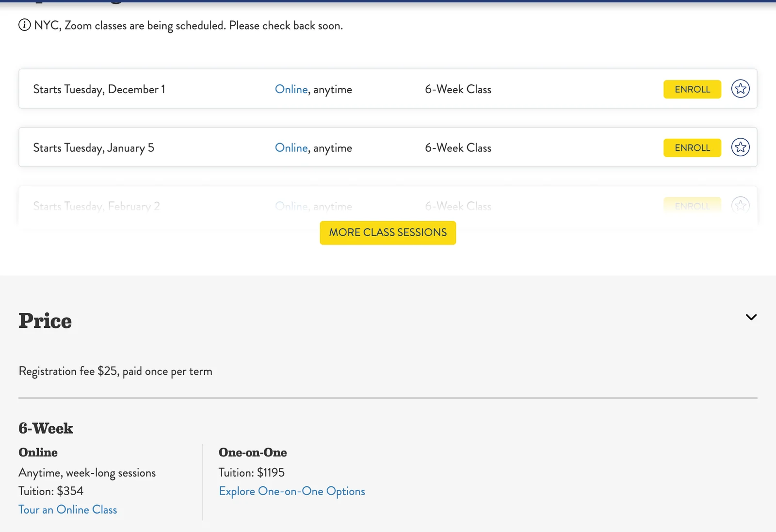The image size is (776, 532).
Task: Select 'Starts Tuesday, January 5' text
Action: 94,148
